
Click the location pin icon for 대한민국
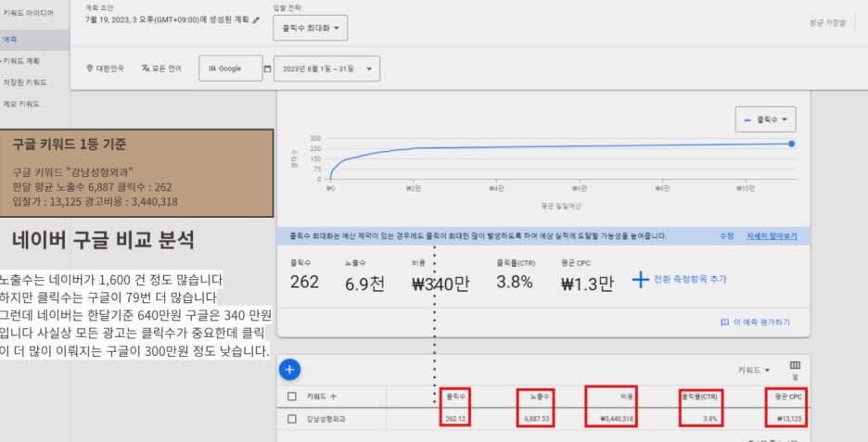[x=90, y=68]
